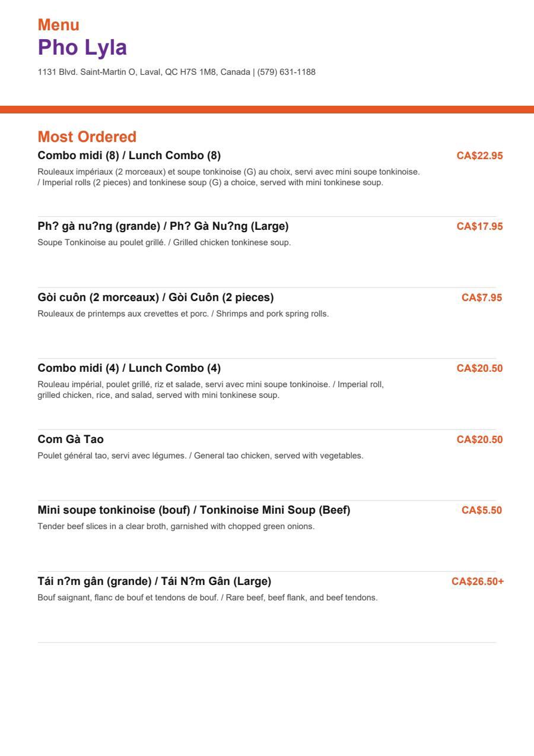Click the phone number (579) 631-1188

coord(287,72)
